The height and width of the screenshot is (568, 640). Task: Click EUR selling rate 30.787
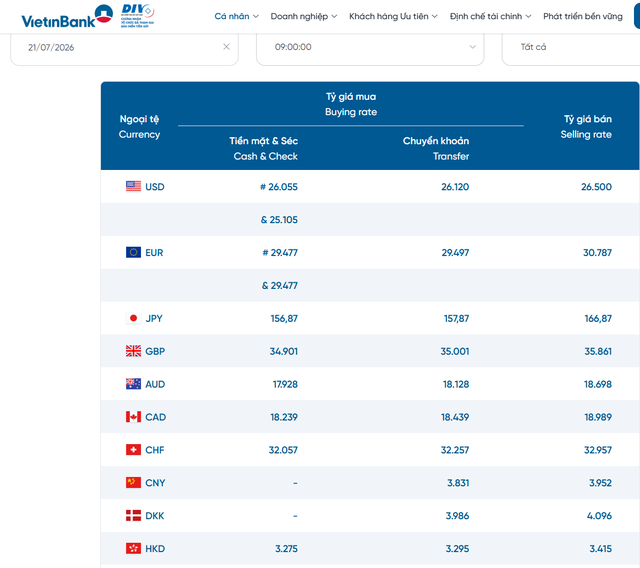coord(598,253)
